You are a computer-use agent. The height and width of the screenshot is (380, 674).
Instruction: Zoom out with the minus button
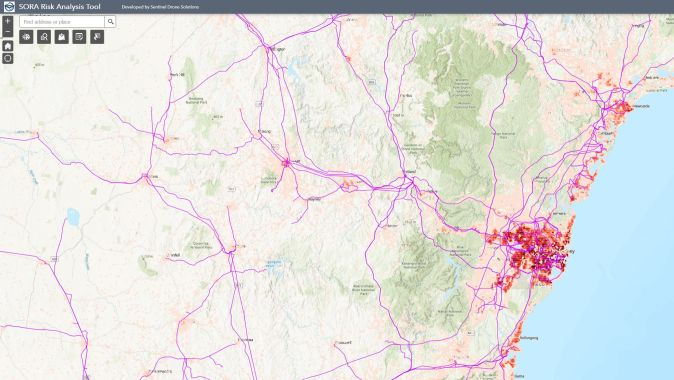pos(8,32)
